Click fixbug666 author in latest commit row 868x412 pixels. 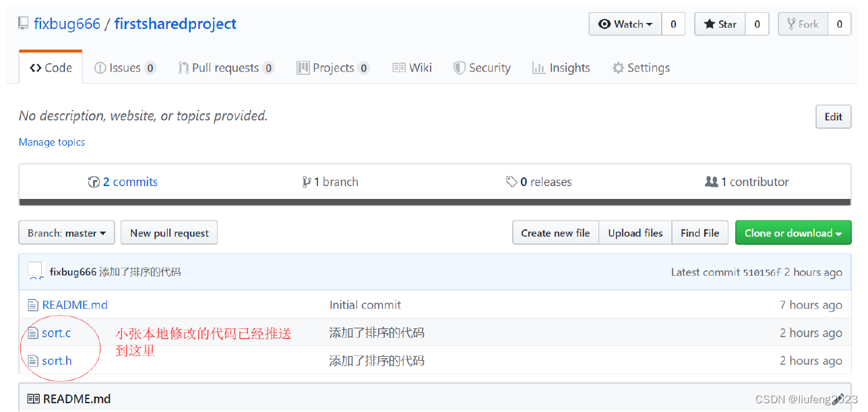[x=73, y=272]
